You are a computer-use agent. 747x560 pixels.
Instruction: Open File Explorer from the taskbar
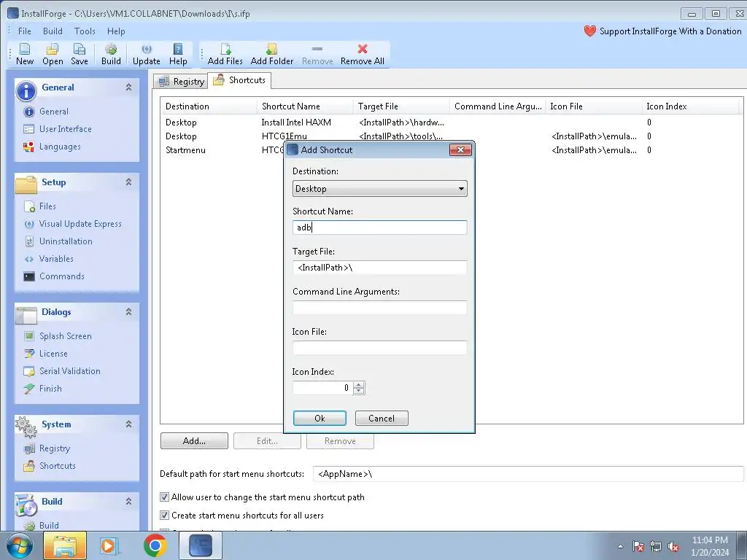[65, 545]
